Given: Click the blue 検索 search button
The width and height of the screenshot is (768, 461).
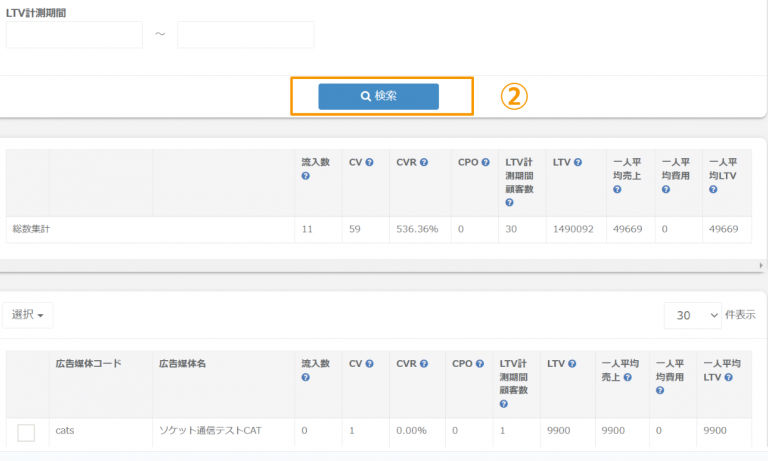Looking at the screenshot, I should 378,96.
